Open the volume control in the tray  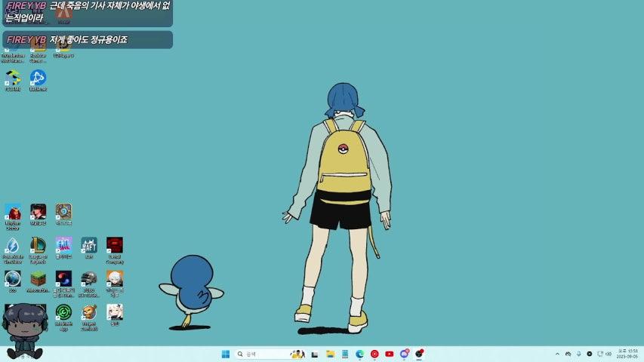[x=609, y=354]
